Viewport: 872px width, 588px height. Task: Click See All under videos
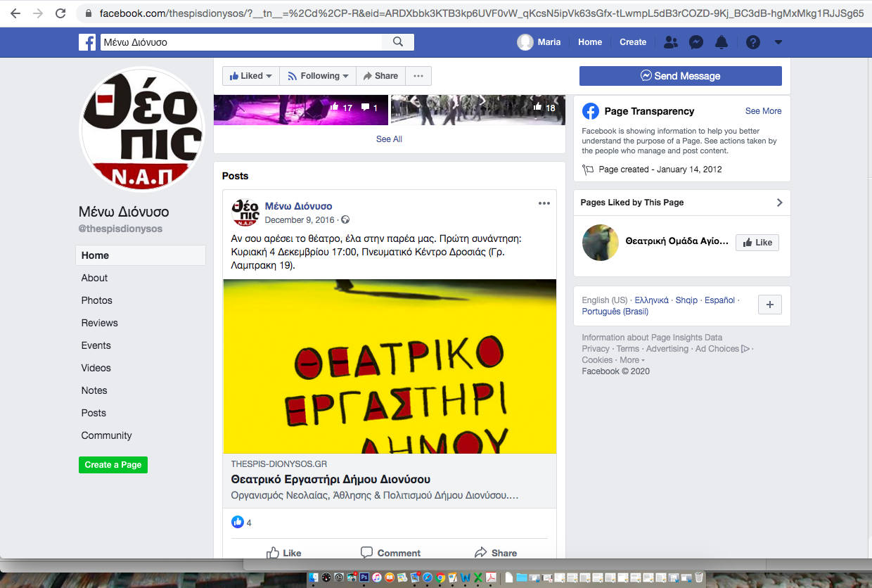[389, 139]
